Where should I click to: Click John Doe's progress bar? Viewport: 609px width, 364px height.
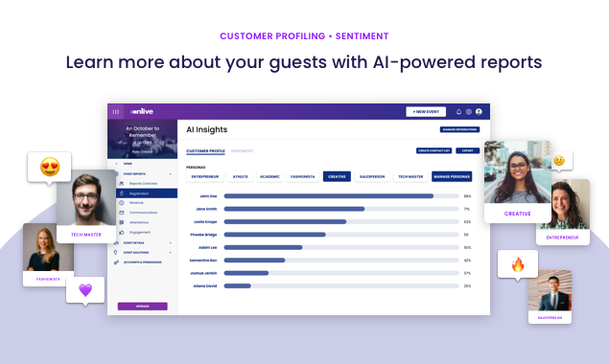[x=341, y=196]
